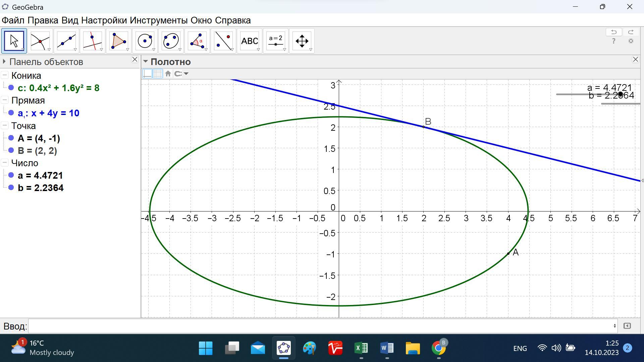Select the Move graphics view tool

[x=302, y=41]
